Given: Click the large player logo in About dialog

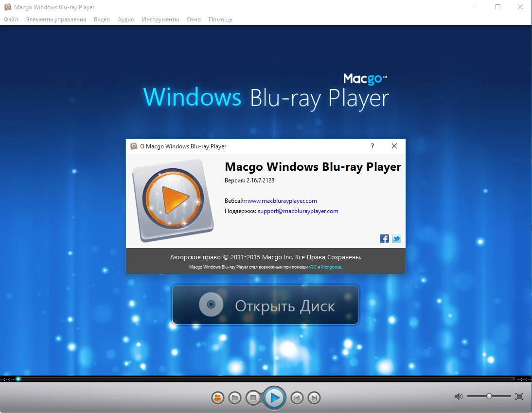Looking at the screenshot, I should point(173,200).
